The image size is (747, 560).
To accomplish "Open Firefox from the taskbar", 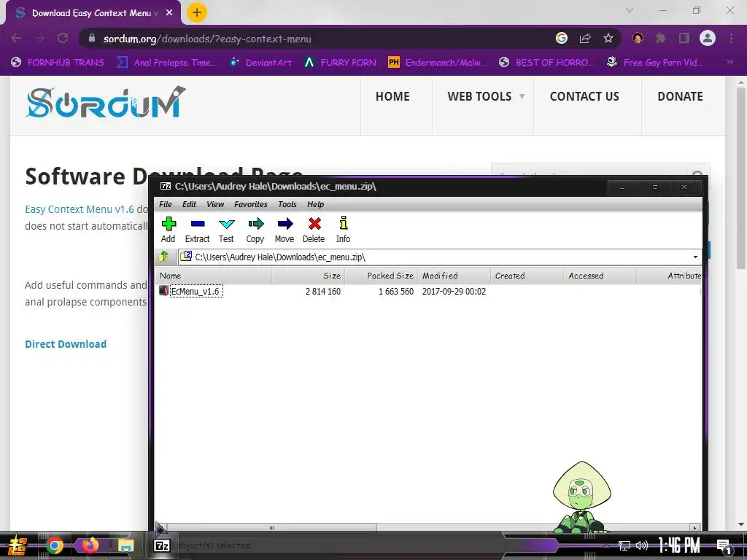I will (90, 545).
